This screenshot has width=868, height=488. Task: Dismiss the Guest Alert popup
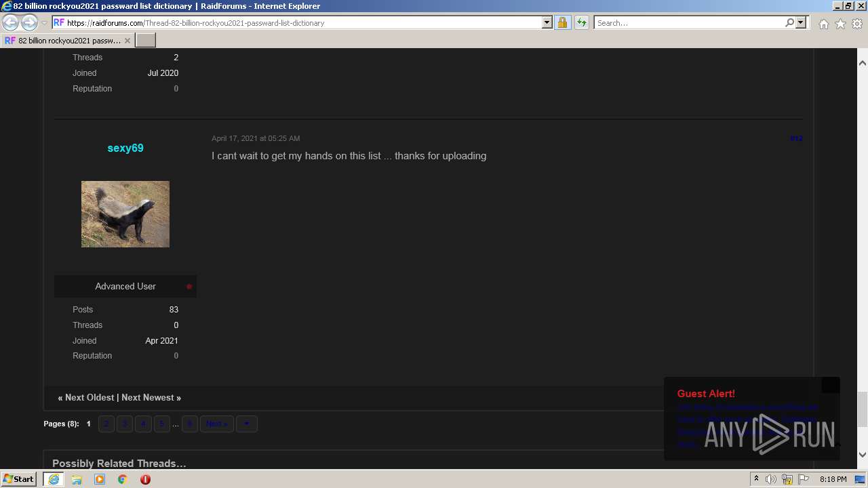pyautogui.click(x=831, y=385)
